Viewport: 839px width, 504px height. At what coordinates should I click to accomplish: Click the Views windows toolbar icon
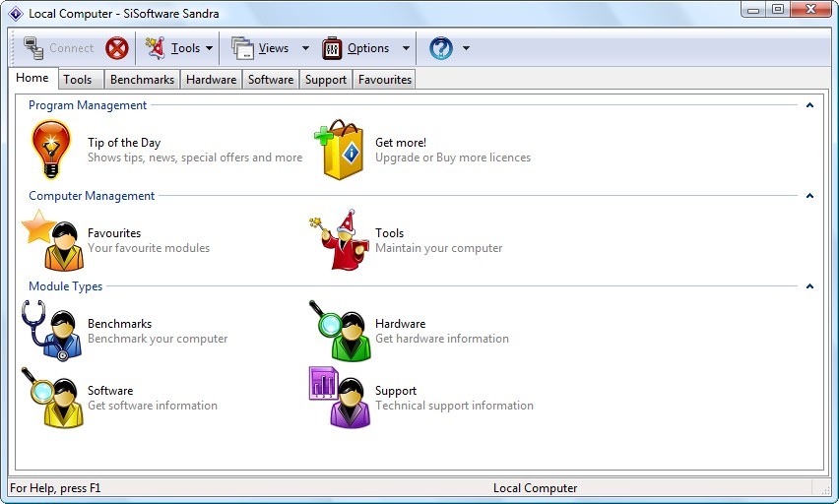coord(242,48)
